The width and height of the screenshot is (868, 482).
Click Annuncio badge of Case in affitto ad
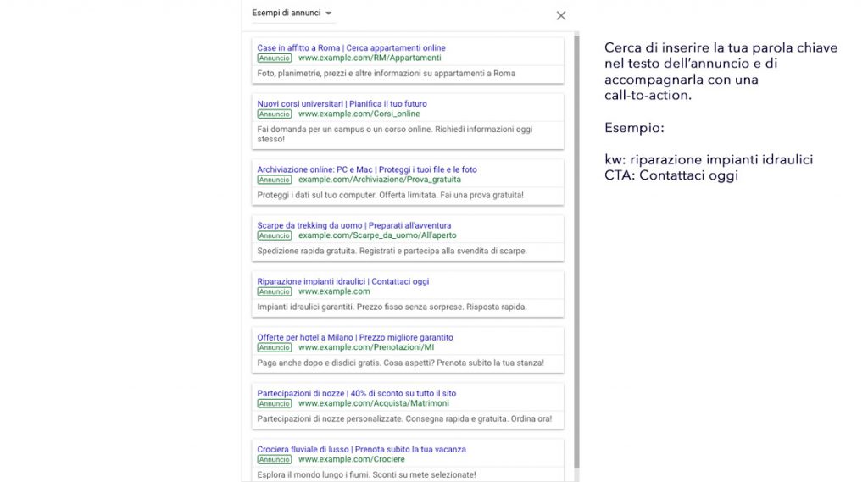tap(275, 58)
